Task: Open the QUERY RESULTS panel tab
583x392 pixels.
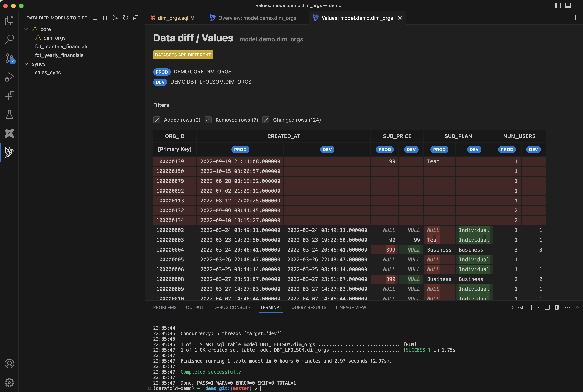Action: tap(309, 307)
